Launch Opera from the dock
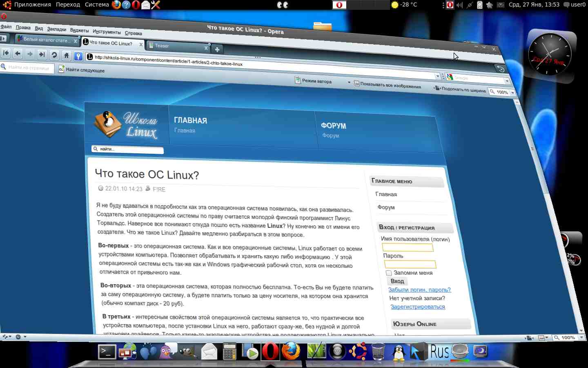The image size is (588, 368). coord(270,352)
